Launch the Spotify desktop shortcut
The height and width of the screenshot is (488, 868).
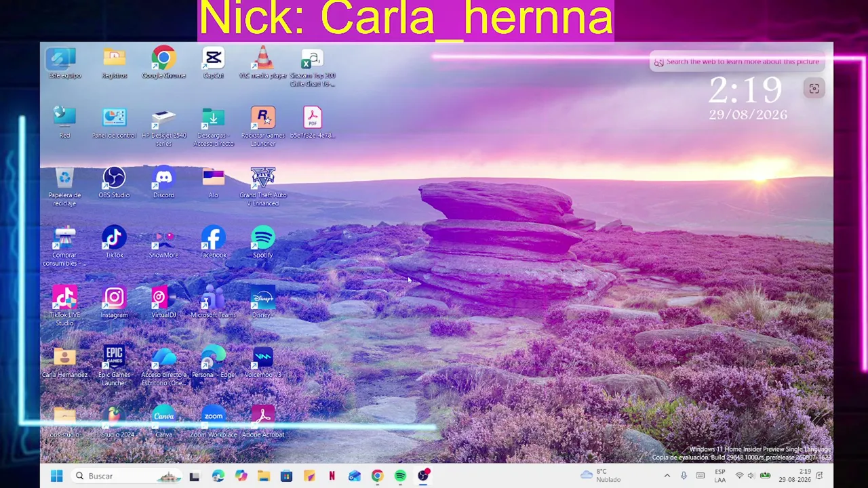pyautogui.click(x=263, y=243)
